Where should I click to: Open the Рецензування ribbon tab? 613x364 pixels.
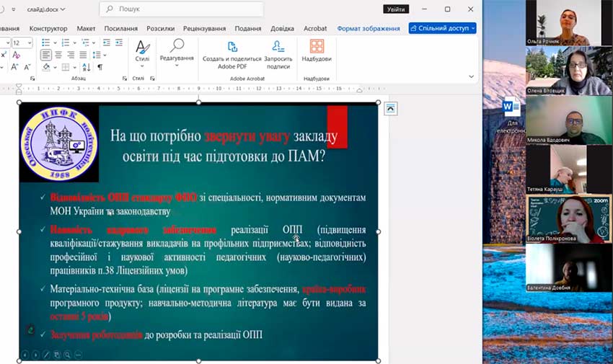(204, 28)
